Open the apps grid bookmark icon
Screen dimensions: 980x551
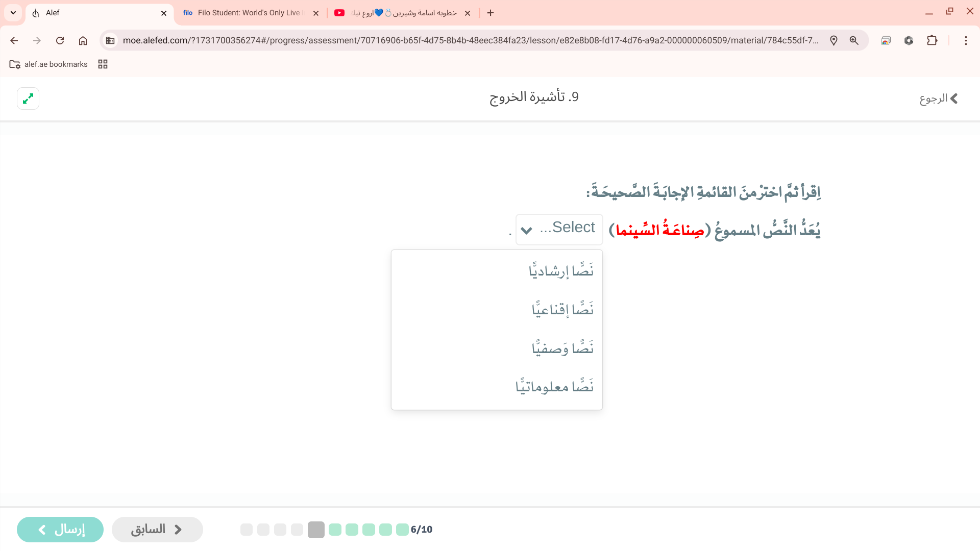click(x=103, y=64)
